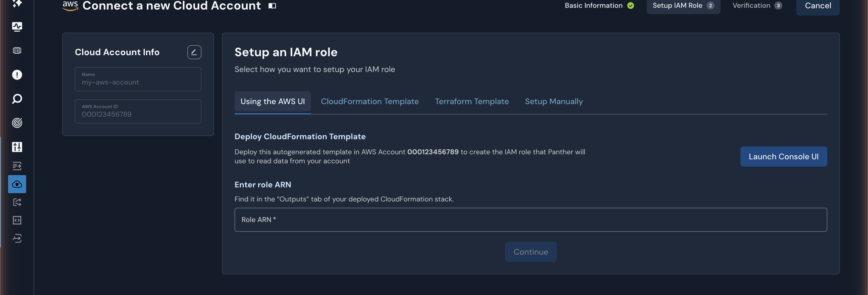Click the edit pencil in Cloud Account Info
Screen dimensions: 868x295
(194, 52)
